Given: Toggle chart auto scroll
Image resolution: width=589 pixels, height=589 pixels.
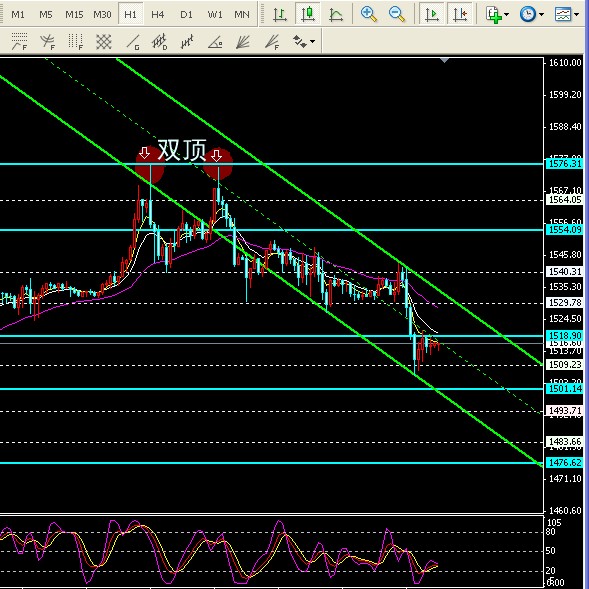Looking at the screenshot, I should (x=431, y=14).
